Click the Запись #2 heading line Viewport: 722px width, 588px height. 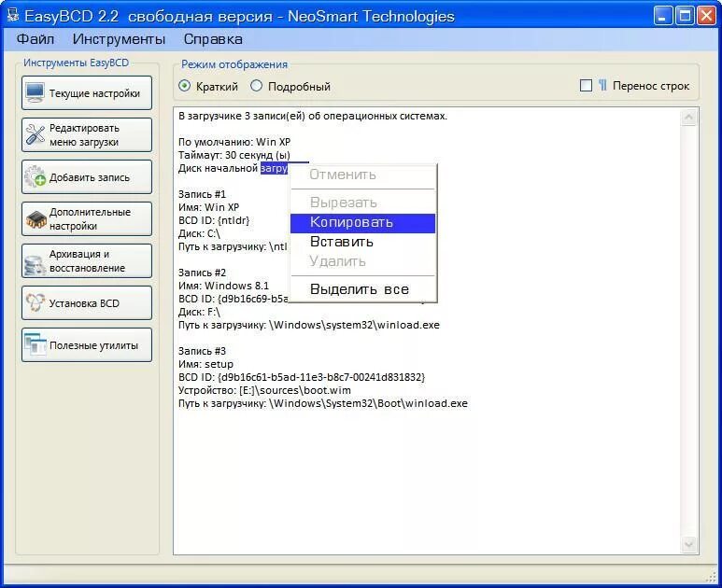point(202,273)
